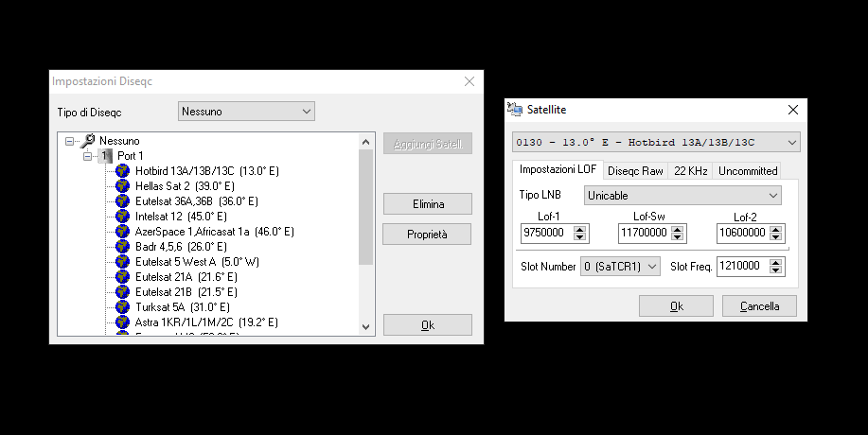Select Hellas Sat 2 (39.0° E)
The image size is (868, 435).
[185, 186]
